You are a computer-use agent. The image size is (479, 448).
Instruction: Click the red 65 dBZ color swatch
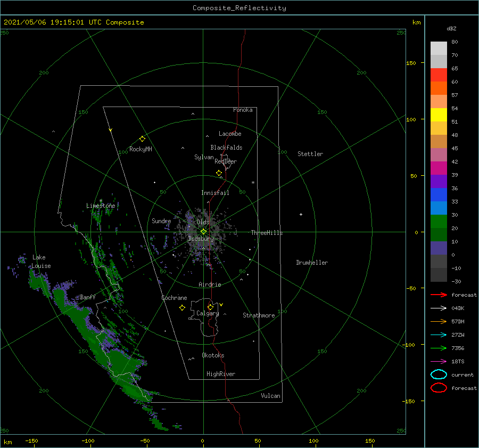pyautogui.click(x=439, y=75)
